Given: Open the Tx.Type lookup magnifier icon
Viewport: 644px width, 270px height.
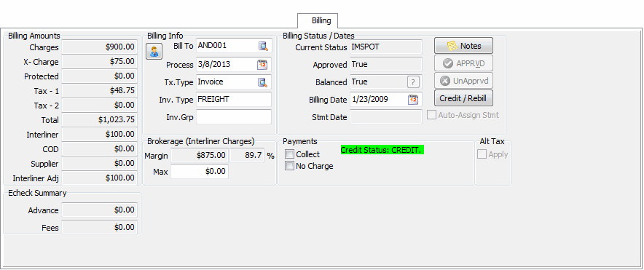Looking at the screenshot, I should (263, 82).
